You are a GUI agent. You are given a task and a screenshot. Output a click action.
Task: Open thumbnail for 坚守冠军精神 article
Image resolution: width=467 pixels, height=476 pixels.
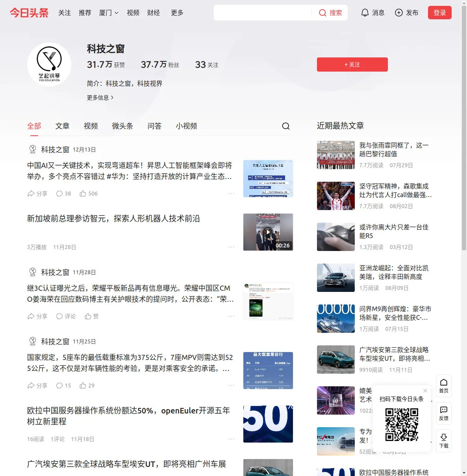coord(336,196)
